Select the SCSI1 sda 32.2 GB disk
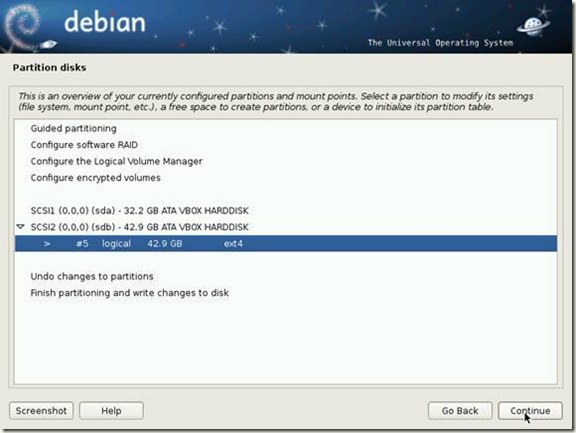This screenshot has height=433, width=576. click(140, 211)
